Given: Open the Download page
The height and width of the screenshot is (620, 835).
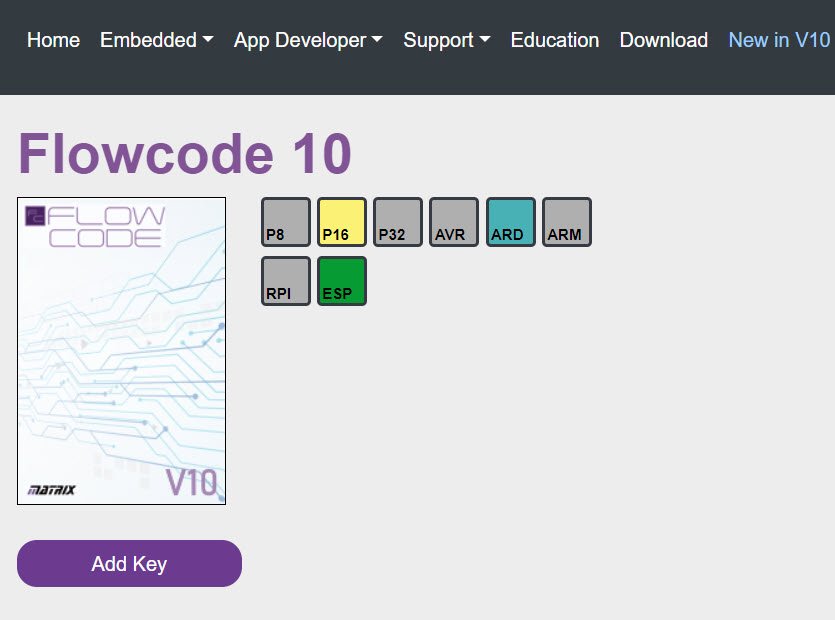Looking at the screenshot, I should click(x=664, y=40).
